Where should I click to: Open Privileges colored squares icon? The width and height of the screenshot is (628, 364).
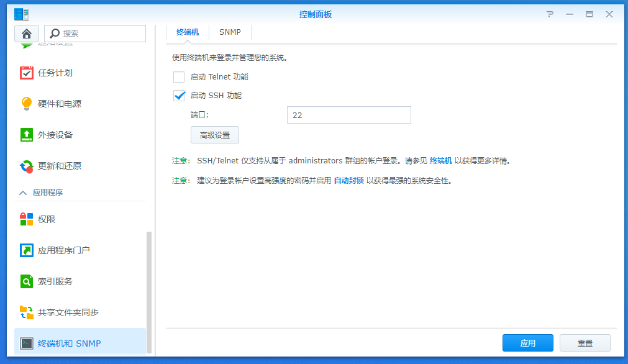27,219
